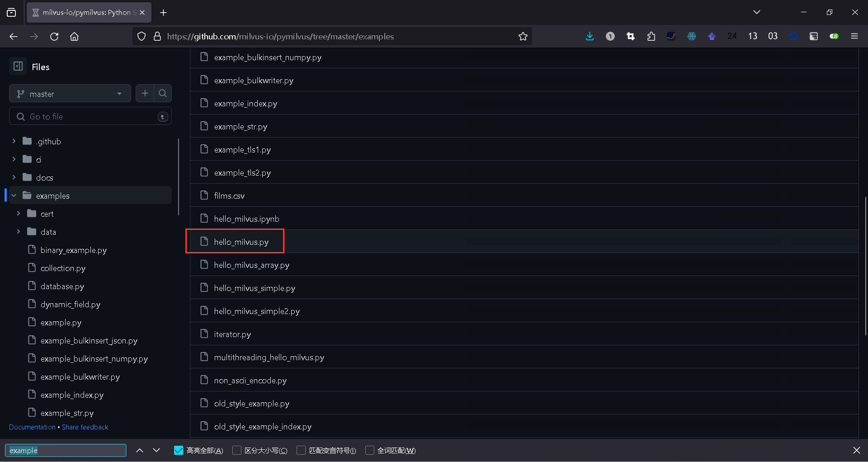The width and height of the screenshot is (868, 462).
Task: Jump to next find match
Action: (156, 450)
